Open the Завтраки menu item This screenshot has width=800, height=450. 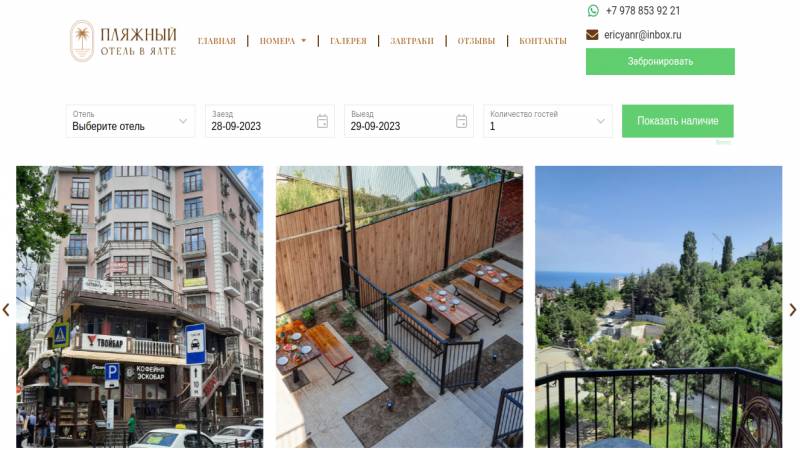pos(412,41)
